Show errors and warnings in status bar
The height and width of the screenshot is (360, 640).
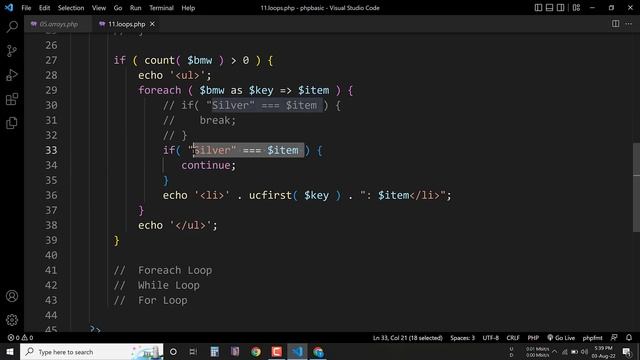click(20, 338)
